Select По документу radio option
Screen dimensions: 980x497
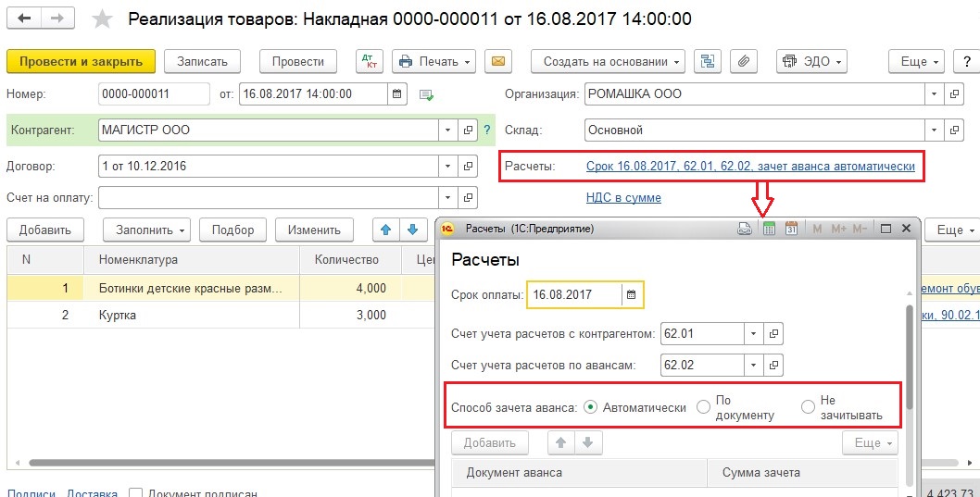coord(704,407)
